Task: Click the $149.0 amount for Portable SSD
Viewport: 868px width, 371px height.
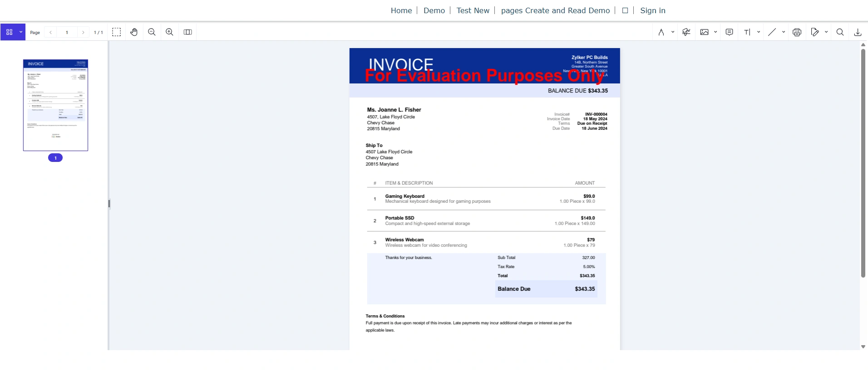Action: click(588, 218)
